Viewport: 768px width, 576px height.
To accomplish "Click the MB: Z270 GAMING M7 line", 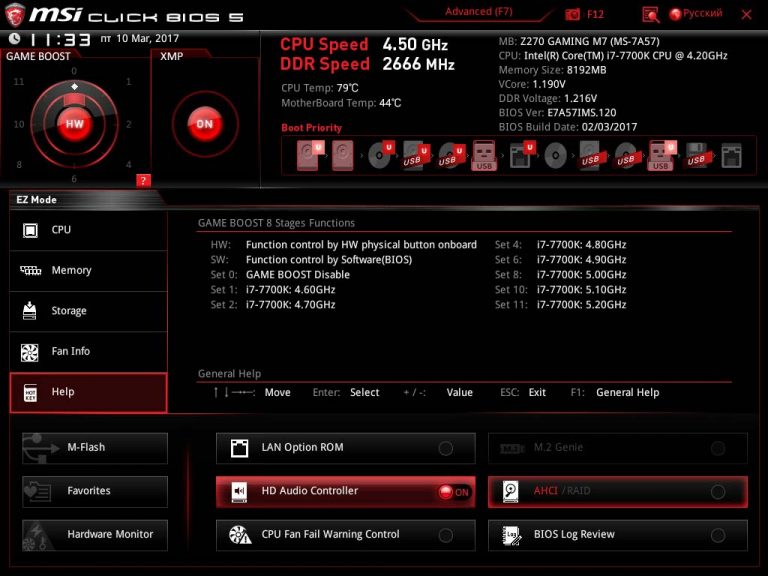I will click(x=579, y=41).
